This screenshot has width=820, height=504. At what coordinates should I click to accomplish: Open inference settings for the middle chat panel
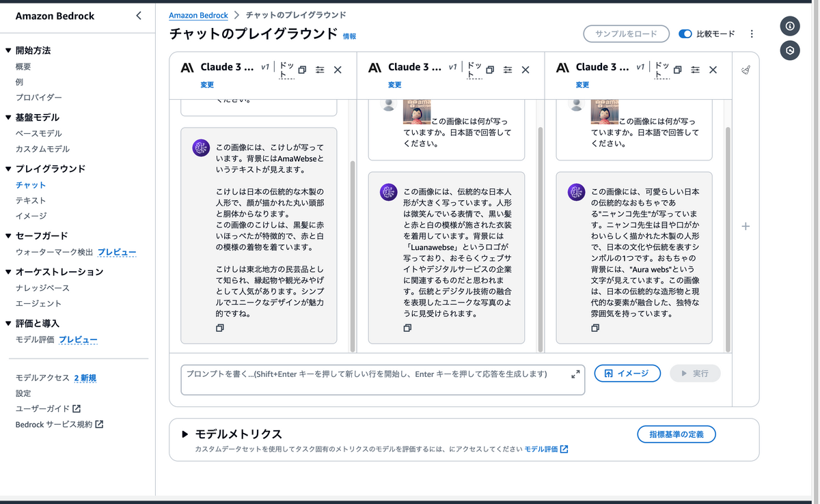click(508, 70)
